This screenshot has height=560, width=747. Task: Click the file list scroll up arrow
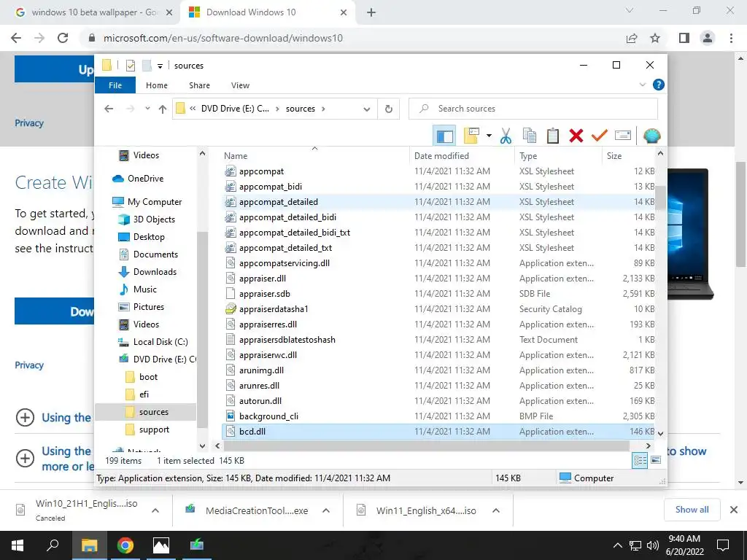coord(660,153)
